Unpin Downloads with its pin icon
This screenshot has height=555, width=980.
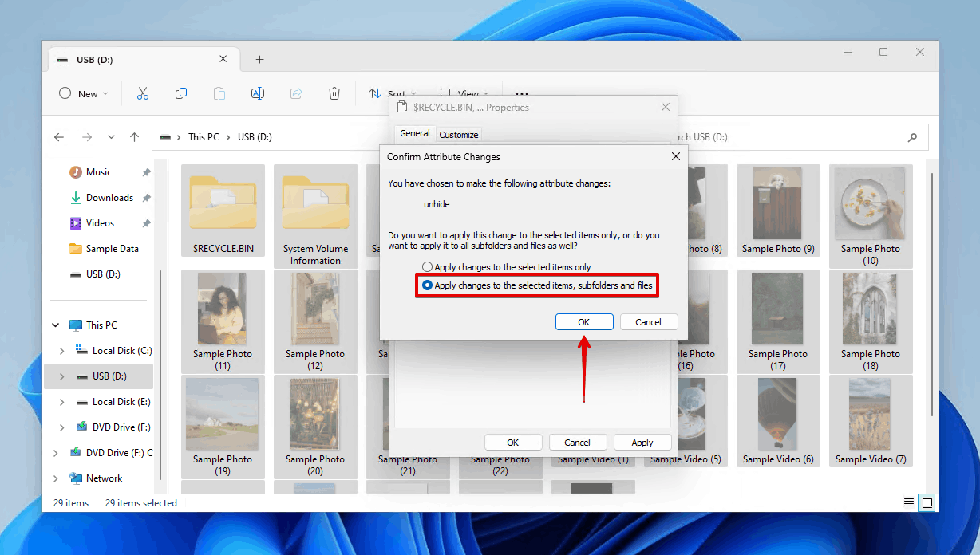[146, 198]
